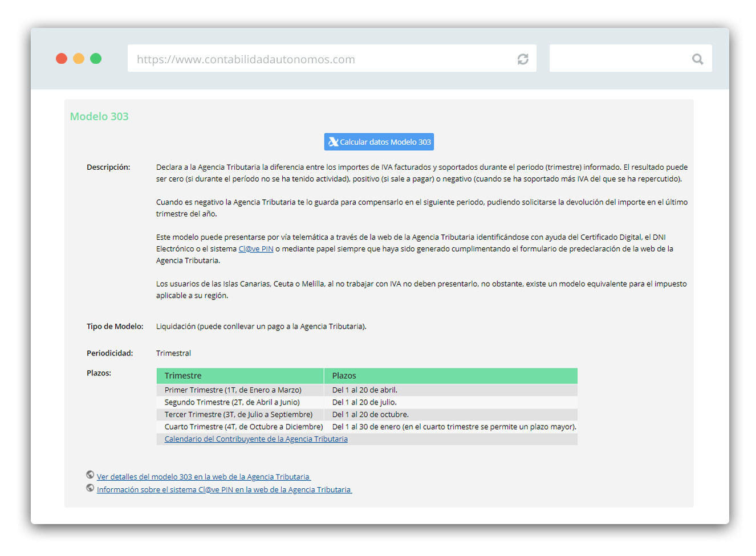Click the search magnifier icon
The width and height of the screenshot is (756, 556).
point(697,59)
